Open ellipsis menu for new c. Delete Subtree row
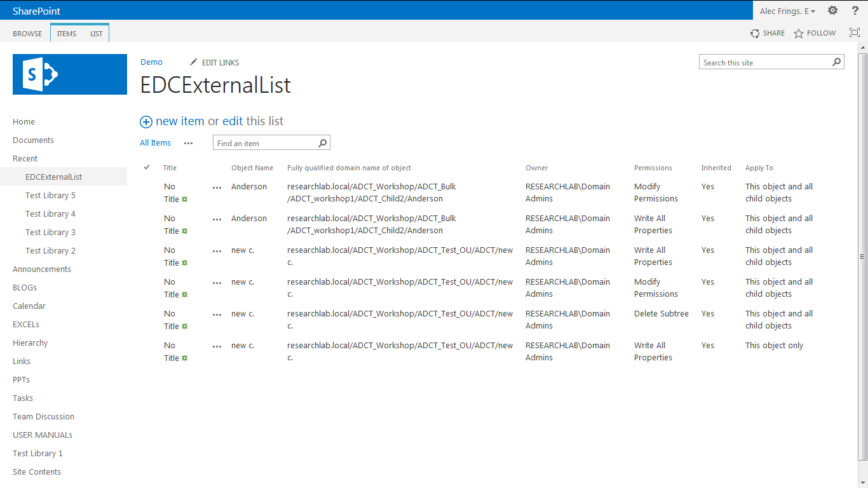Screen dimensions: 868x488 pyautogui.click(x=217, y=315)
